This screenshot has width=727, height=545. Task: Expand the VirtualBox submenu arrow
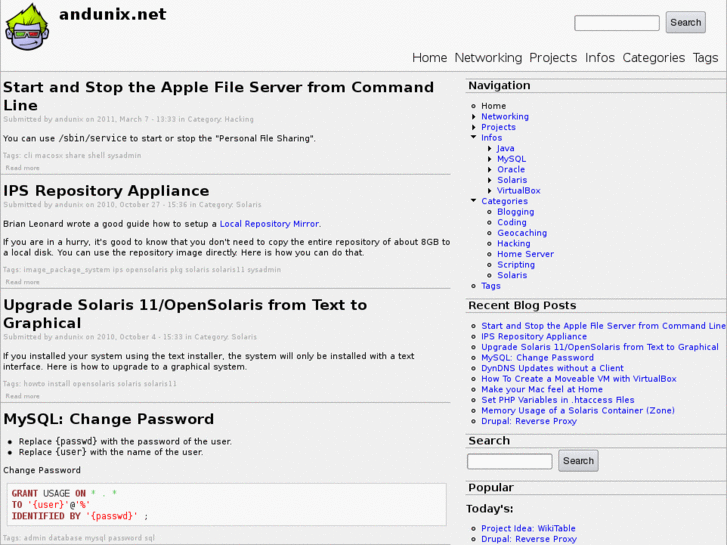point(490,191)
